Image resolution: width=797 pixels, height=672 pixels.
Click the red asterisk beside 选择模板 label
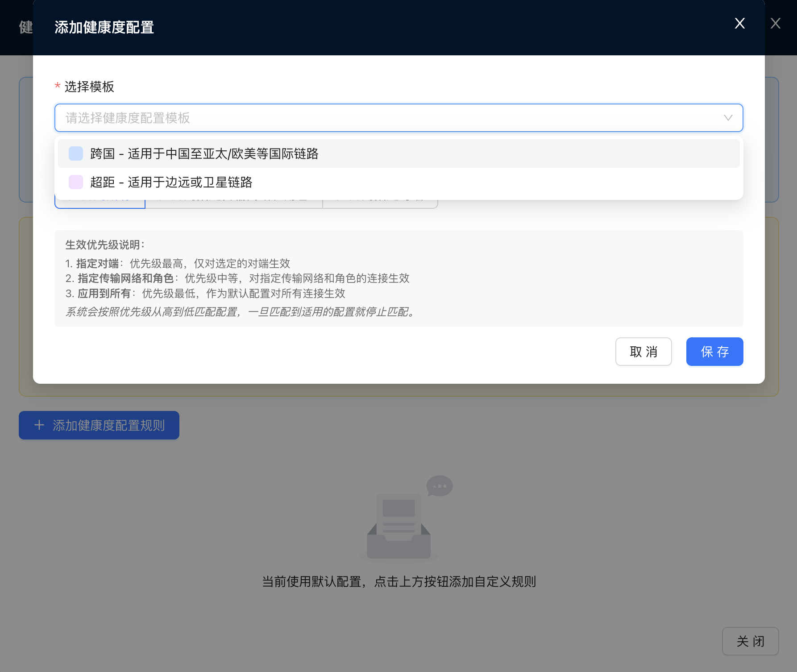[x=57, y=87]
